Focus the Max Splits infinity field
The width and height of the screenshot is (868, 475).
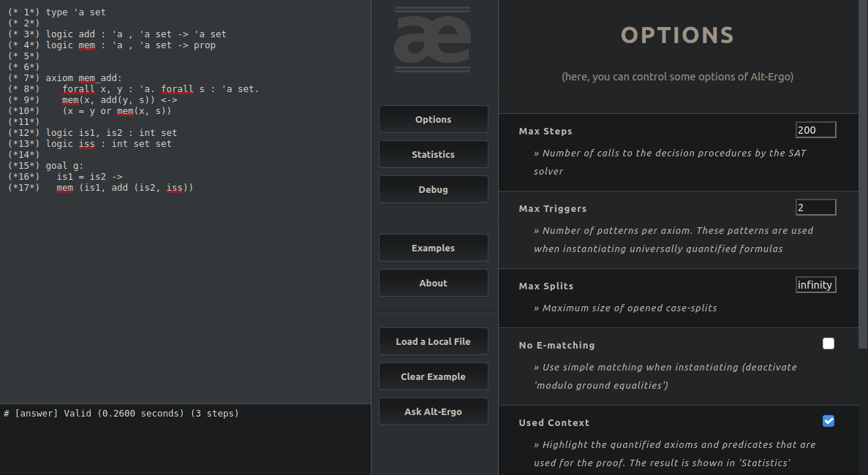[x=815, y=285]
